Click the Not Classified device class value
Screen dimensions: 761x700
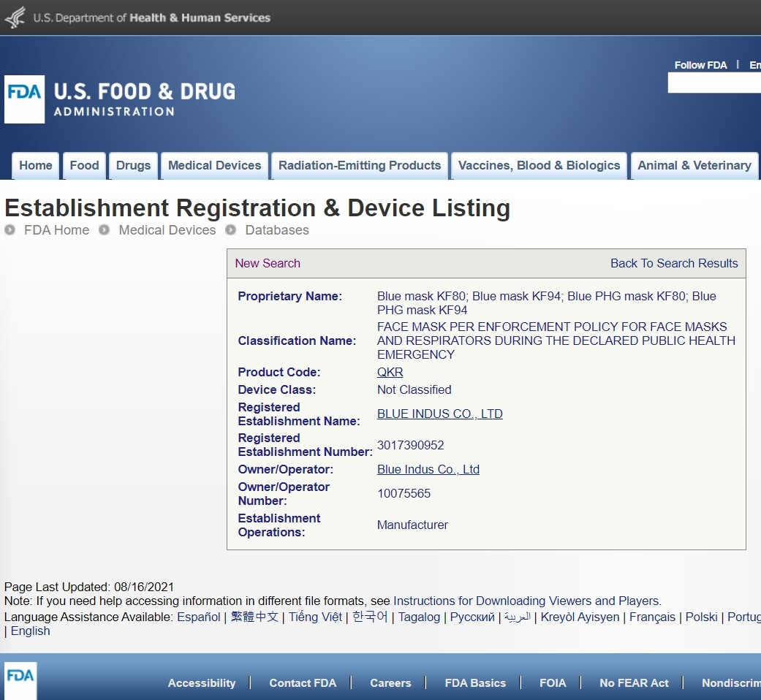414,389
